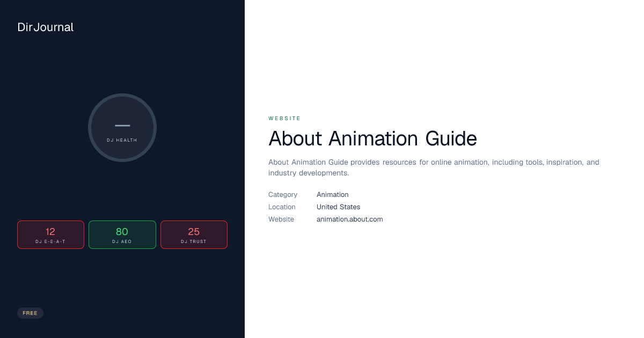Click the WEBSITE label above the title

click(284, 119)
